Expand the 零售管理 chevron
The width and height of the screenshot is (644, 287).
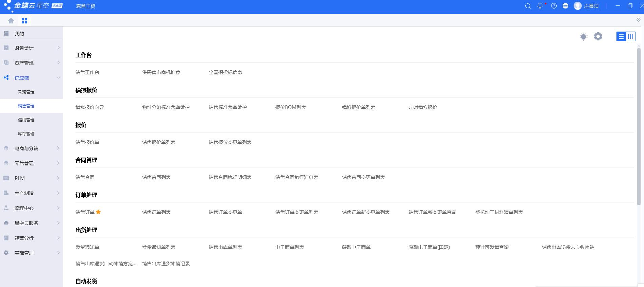[x=58, y=163]
